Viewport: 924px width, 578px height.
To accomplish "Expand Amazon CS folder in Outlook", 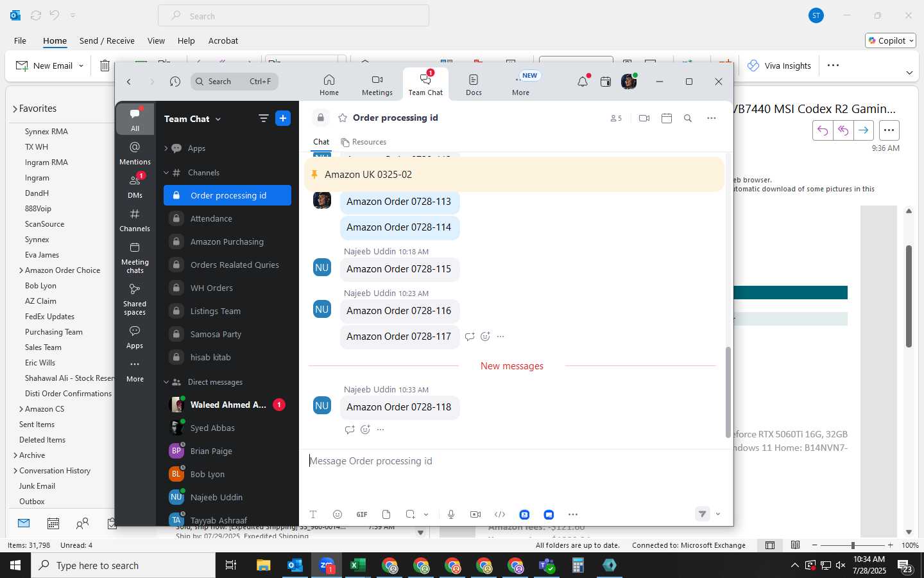I will pos(21,409).
